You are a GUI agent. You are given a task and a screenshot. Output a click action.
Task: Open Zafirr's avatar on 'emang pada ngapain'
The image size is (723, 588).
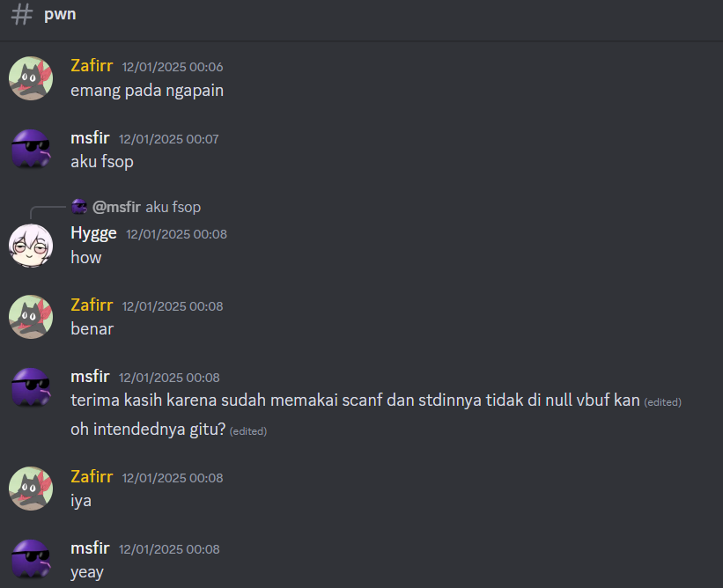click(x=31, y=78)
